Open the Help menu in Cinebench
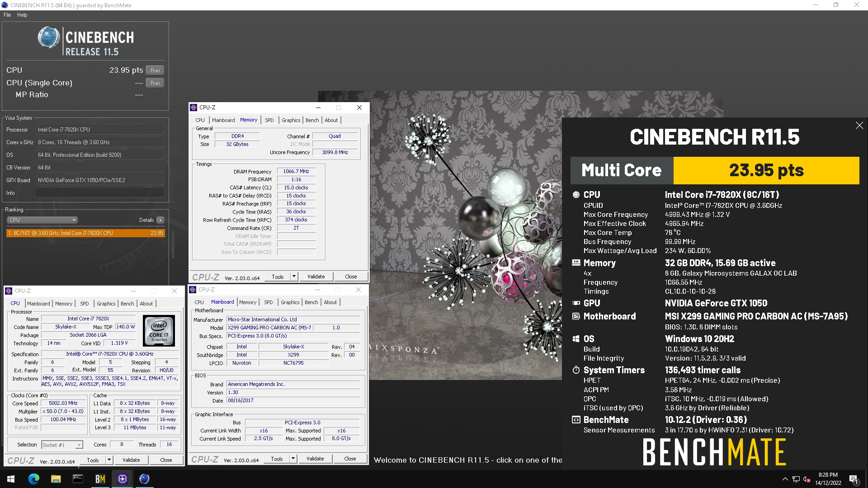Viewport: 868px width, 488px height. [x=22, y=15]
